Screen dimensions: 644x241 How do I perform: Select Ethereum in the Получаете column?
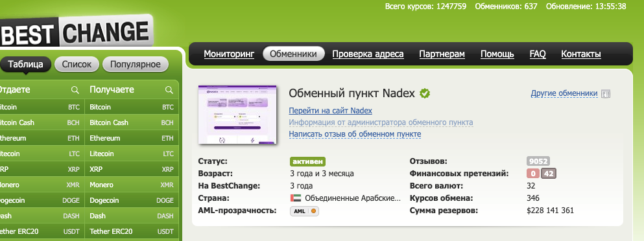click(132, 138)
